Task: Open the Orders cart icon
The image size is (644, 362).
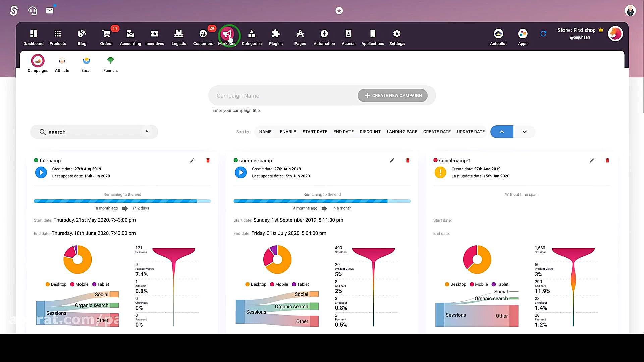Action: click(106, 34)
